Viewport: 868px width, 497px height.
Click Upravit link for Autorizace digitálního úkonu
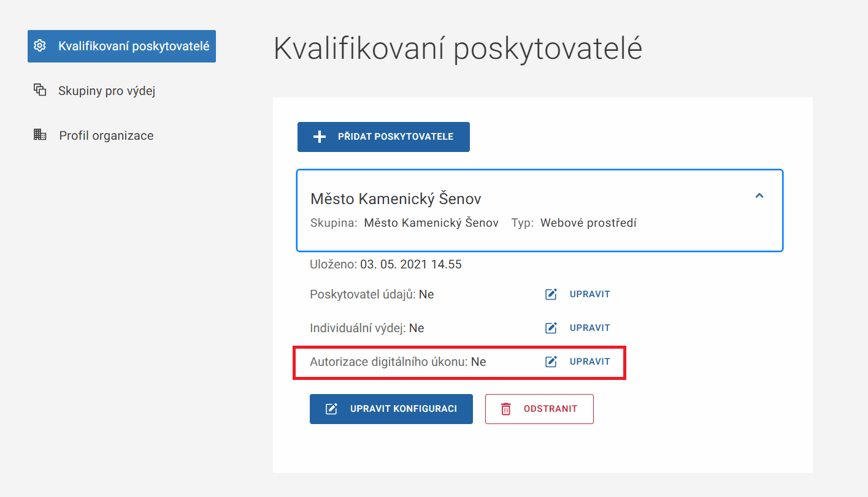[590, 362]
